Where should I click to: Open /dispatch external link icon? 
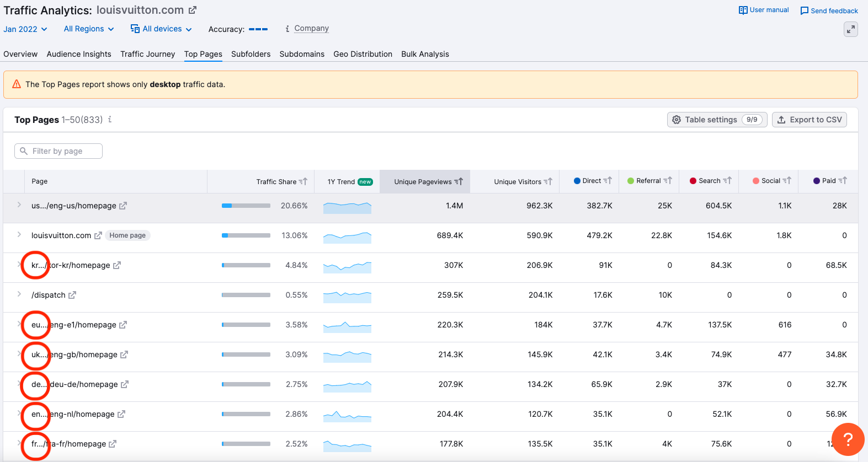coord(72,295)
